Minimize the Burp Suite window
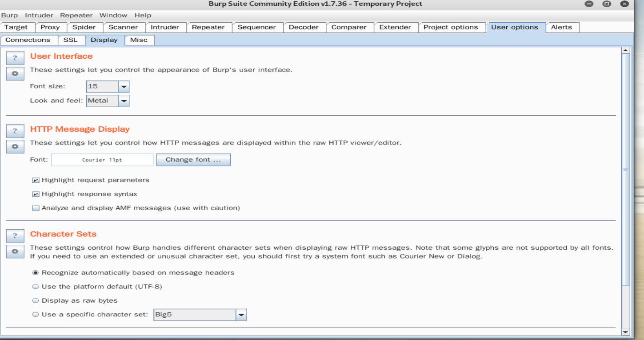 pyautogui.click(x=589, y=4)
